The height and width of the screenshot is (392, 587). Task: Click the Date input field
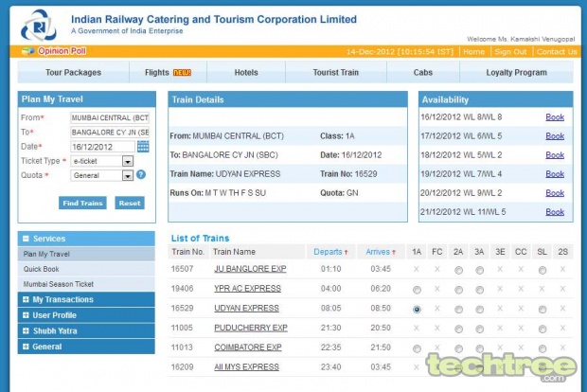point(102,147)
